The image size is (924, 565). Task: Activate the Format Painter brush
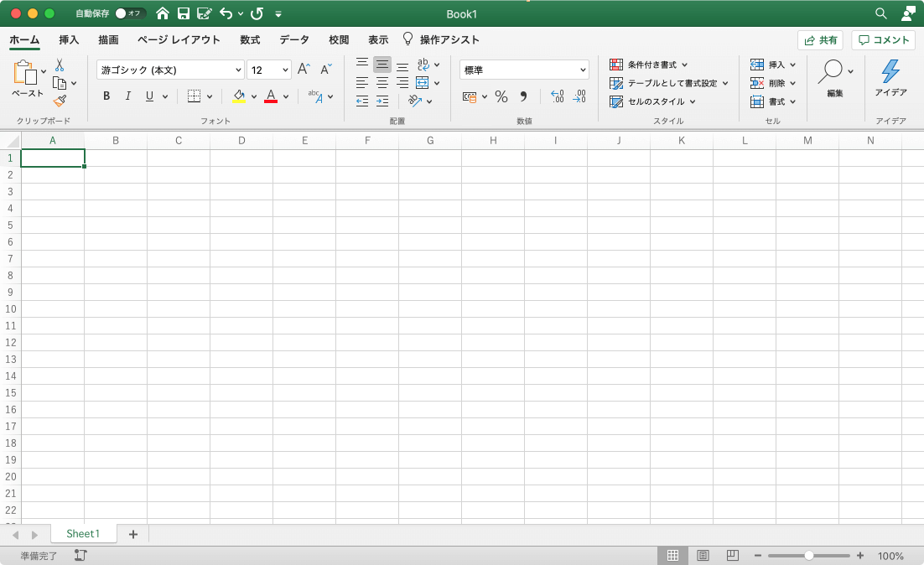[60, 101]
